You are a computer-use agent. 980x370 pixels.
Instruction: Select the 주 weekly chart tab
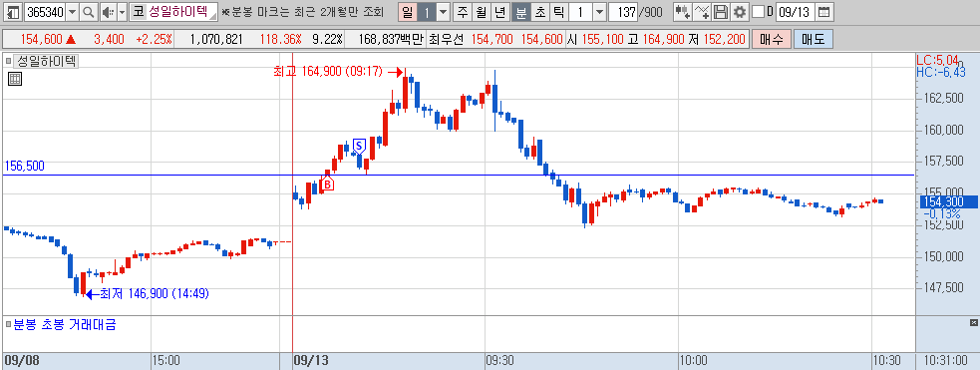coord(462,11)
